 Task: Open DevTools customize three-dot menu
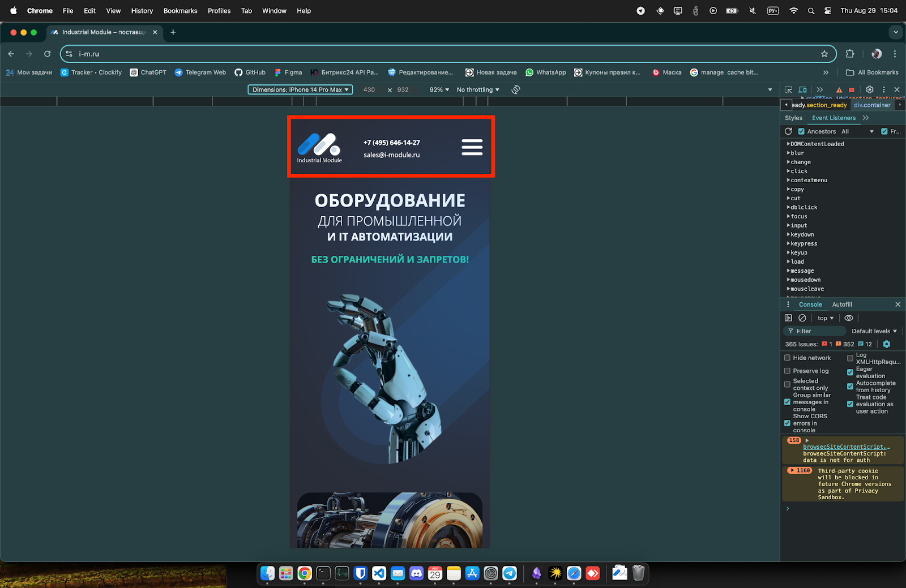(x=883, y=89)
